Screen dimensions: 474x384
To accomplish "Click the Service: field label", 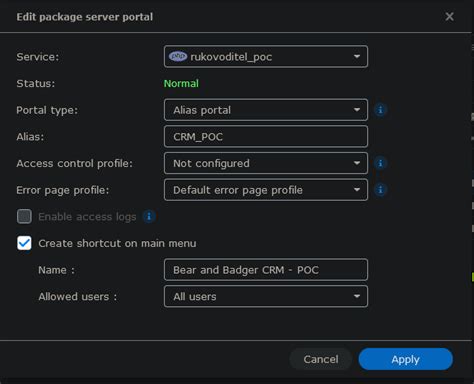I will [x=38, y=57].
